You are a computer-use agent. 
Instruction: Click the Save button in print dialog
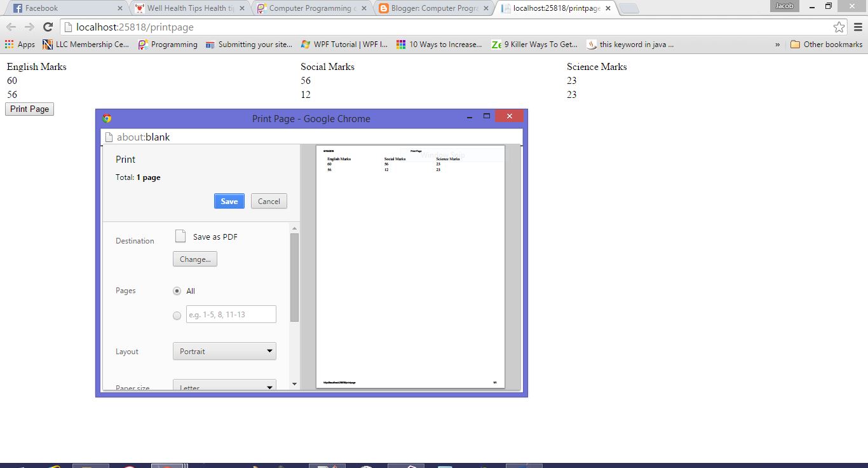[229, 201]
